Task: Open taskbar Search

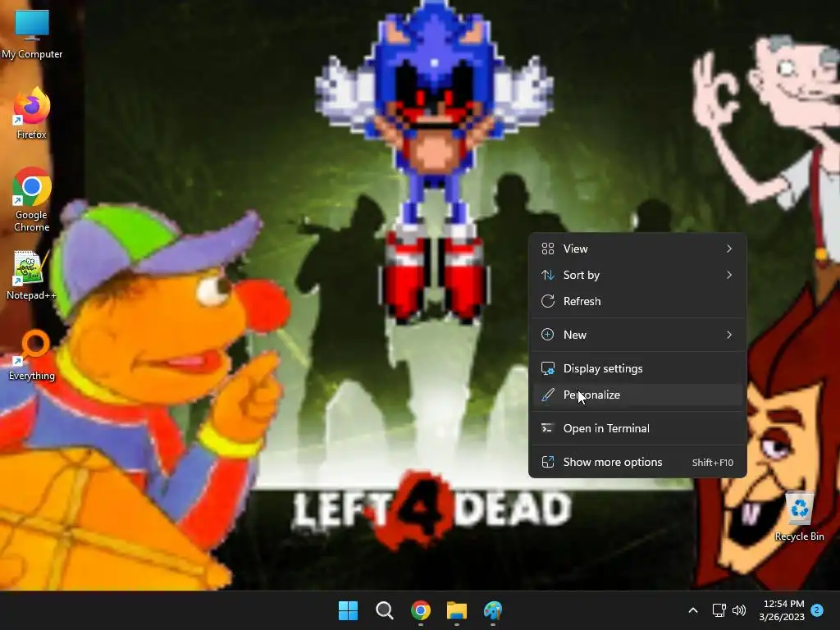Action: [384, 610]
